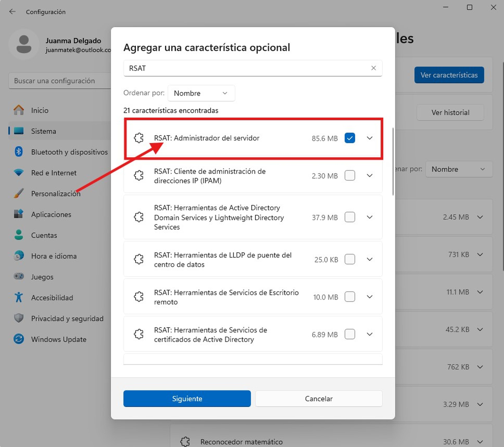Expand the 762 KB feature in background list
The image size is (504, 447).
pyautogui.click(x=480, y=367)
